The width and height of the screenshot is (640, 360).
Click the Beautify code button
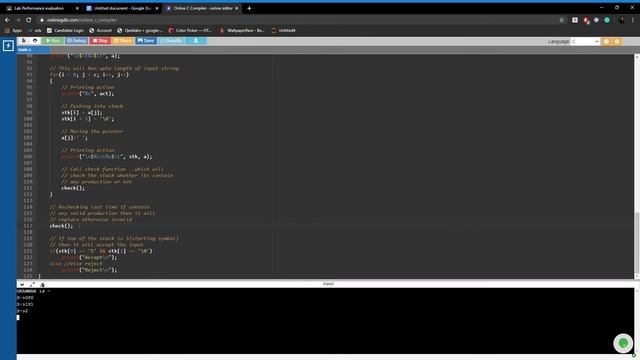(171, 41)
